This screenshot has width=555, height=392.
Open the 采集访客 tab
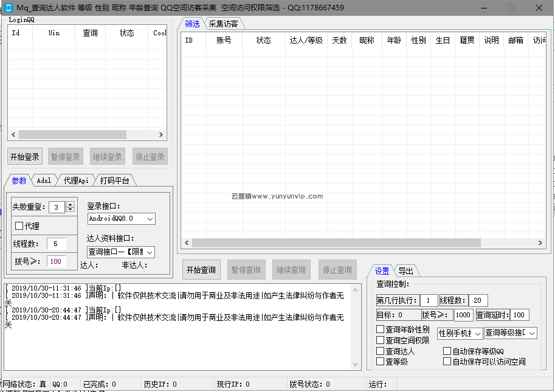pyautogui.click(x=223, y=24)
